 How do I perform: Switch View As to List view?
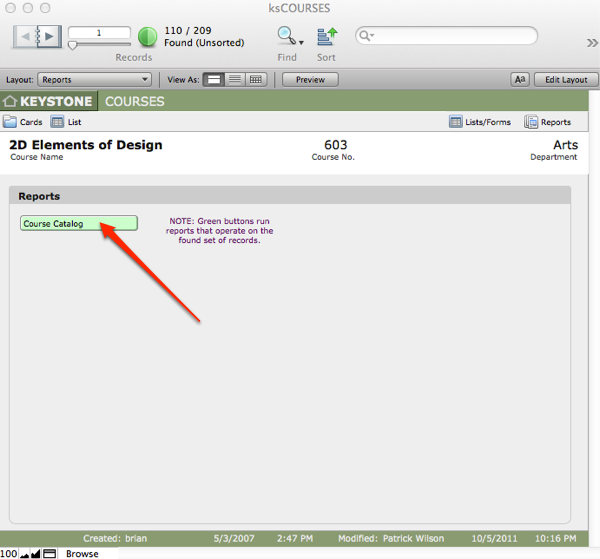click(x=235, y=79)
